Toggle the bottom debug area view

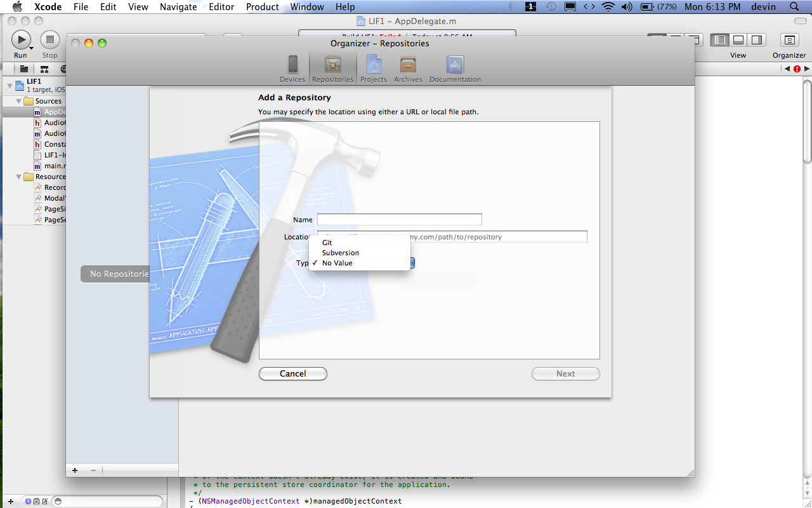point(738,40)
